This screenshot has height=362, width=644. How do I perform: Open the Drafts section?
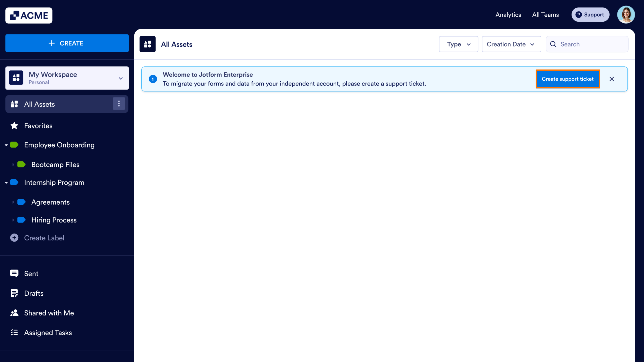(34, 293)
